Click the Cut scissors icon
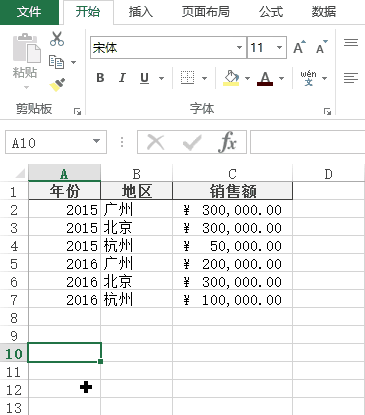 pyautogui.click(x=57, y=39)
